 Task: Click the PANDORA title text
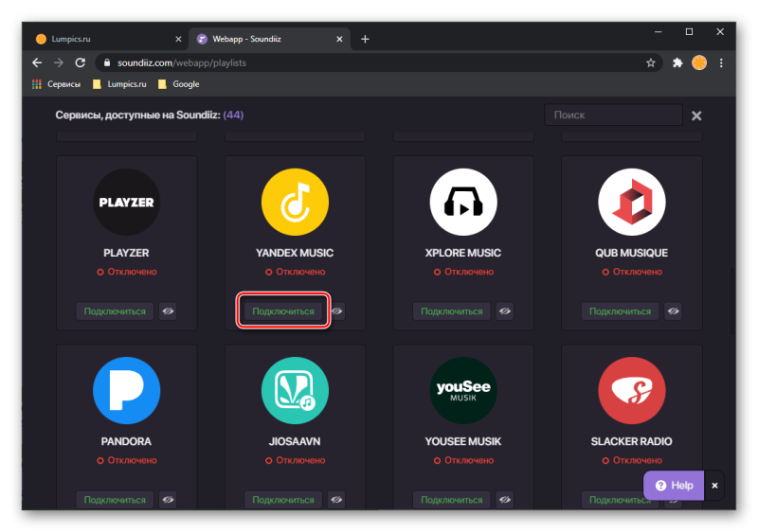pyautogui.click(x=126, y=441)
